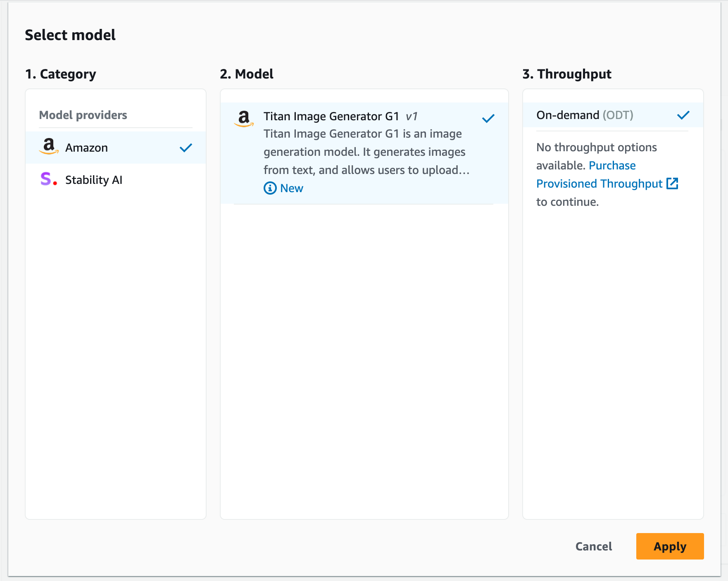Click the checkmark beside On-demand throughput
728x581 pixels.
click(x=683, y=115)
